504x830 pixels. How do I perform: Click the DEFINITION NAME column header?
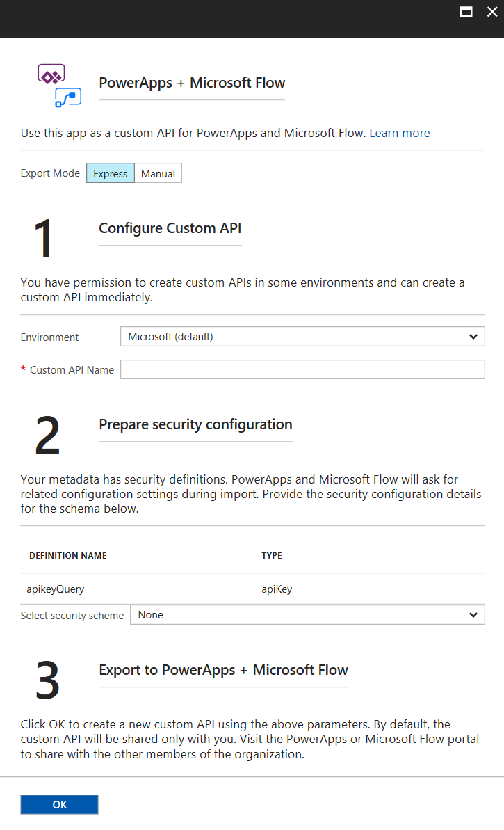[x=68, y=556]
